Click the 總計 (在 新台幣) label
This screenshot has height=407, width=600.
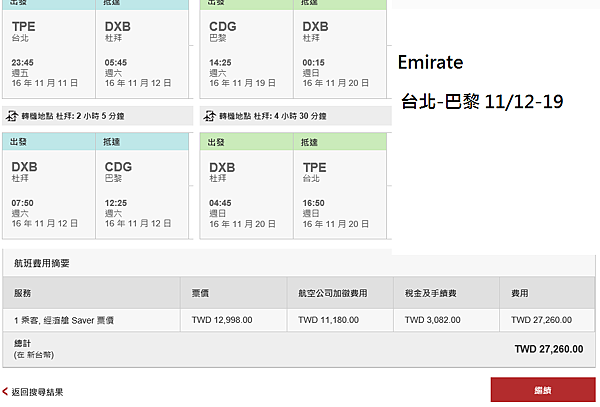click(x=34, y=349)
